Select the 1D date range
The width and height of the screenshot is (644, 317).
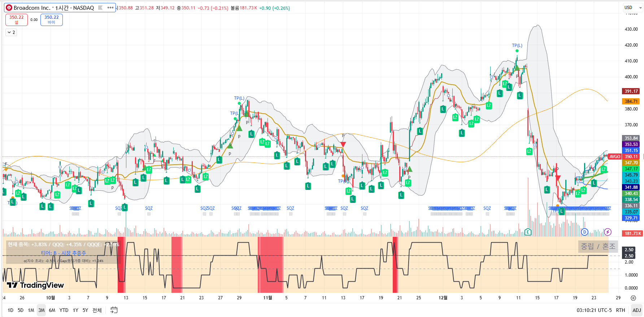point(10,310)
